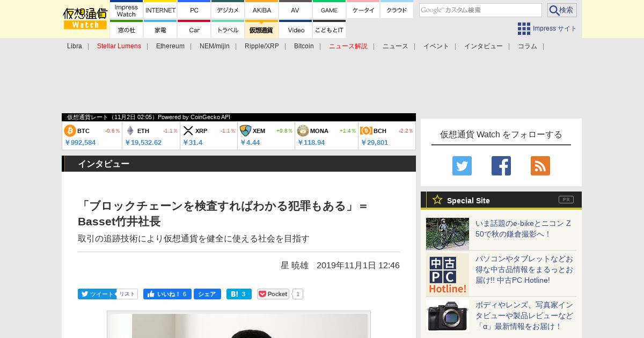Open the e-bike and Nikon Z 50 article link
Screen dimensions: 644x338
point(523,229)
